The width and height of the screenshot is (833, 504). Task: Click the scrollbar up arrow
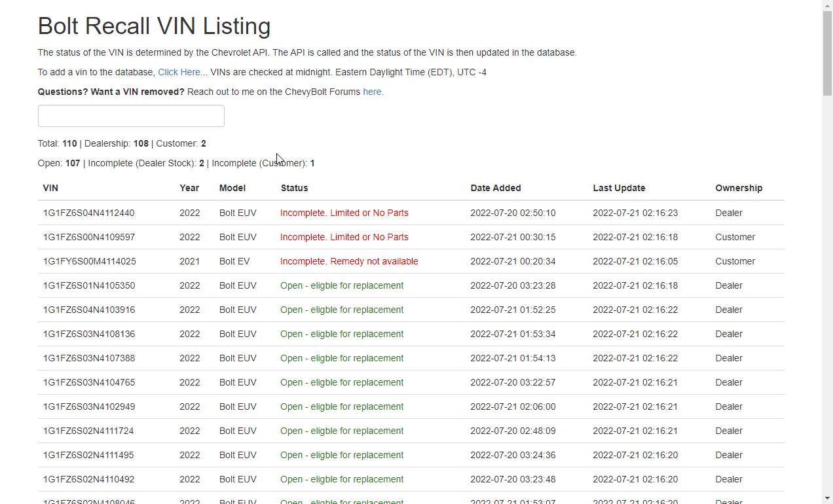[828, 5]
